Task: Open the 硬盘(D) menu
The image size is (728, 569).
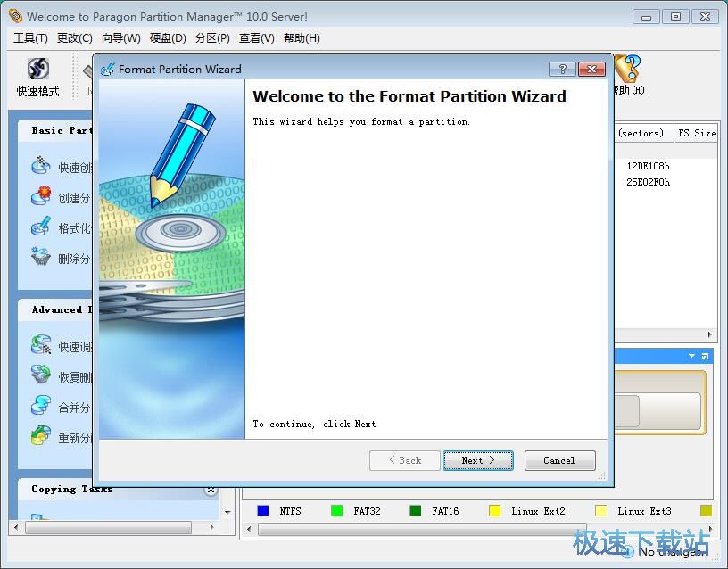Action: click(x=168, y=38)
